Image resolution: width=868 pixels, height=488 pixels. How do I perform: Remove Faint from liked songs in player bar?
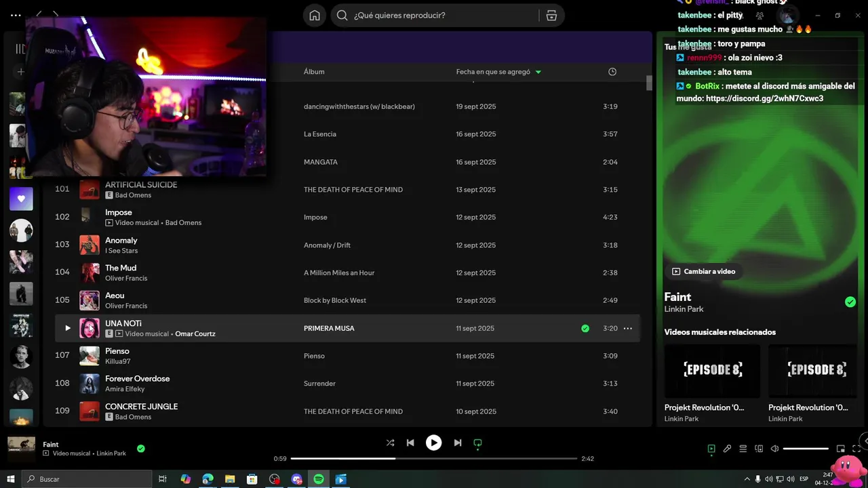click(x=141, y=448)
